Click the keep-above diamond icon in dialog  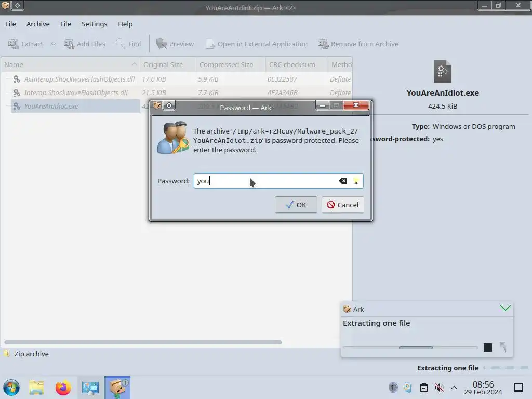[169, 105]
